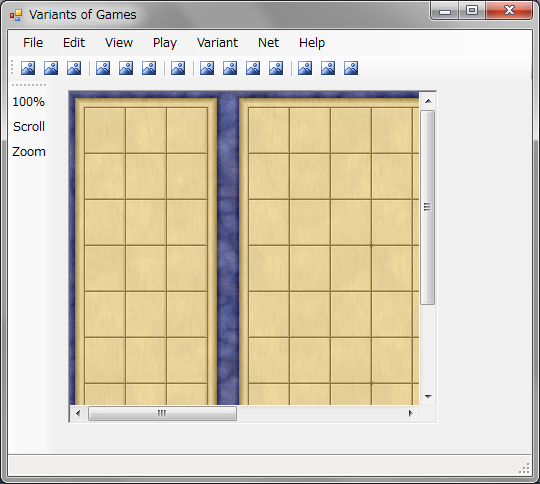
Task: Click the first icon of second toolbar group
Action: coord(103,68)
